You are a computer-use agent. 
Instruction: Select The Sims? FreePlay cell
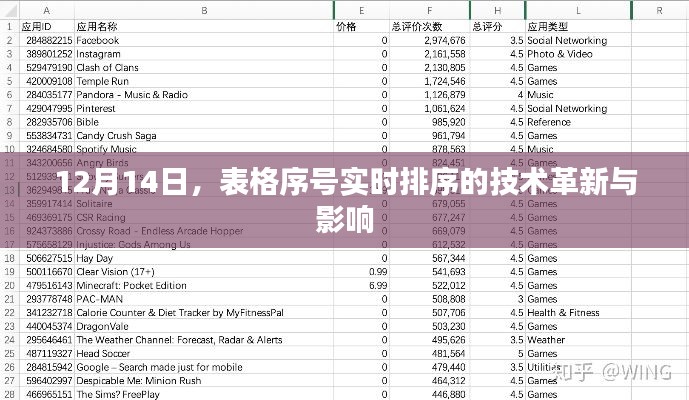point(204,394)
